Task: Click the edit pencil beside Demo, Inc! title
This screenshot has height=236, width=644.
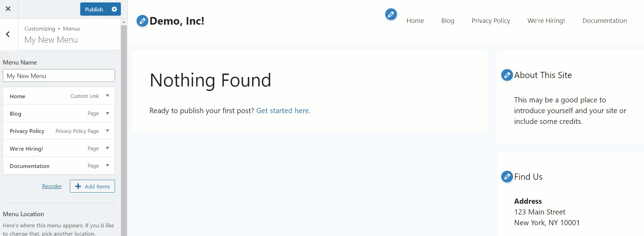Action: (142, 21)
